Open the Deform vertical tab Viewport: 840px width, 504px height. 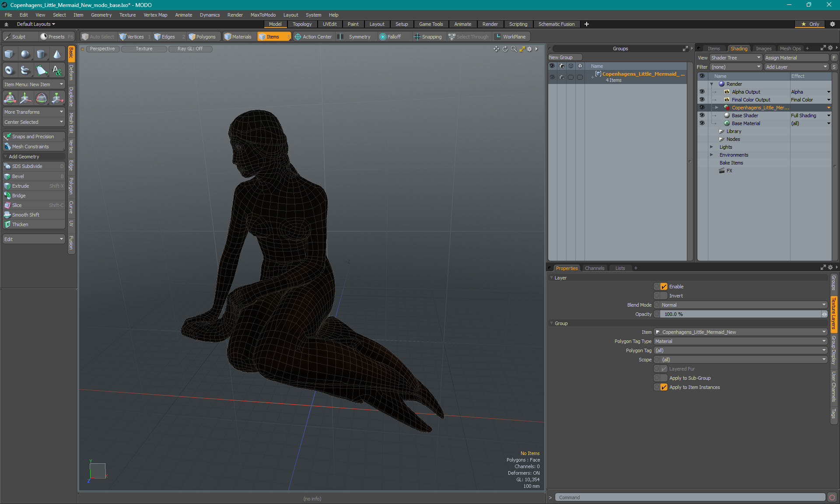coord(71,73)
